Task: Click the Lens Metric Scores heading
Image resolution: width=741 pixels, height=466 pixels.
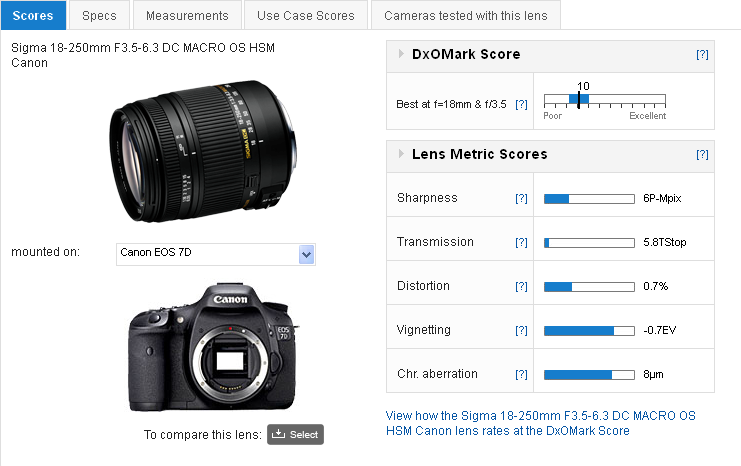Action: coord(480,154)
